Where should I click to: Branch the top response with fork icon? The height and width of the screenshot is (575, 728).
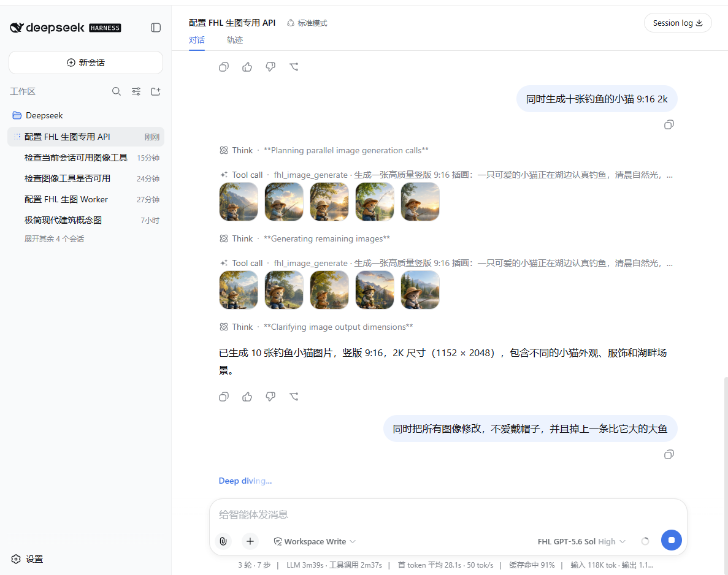(x=294, y=67)
